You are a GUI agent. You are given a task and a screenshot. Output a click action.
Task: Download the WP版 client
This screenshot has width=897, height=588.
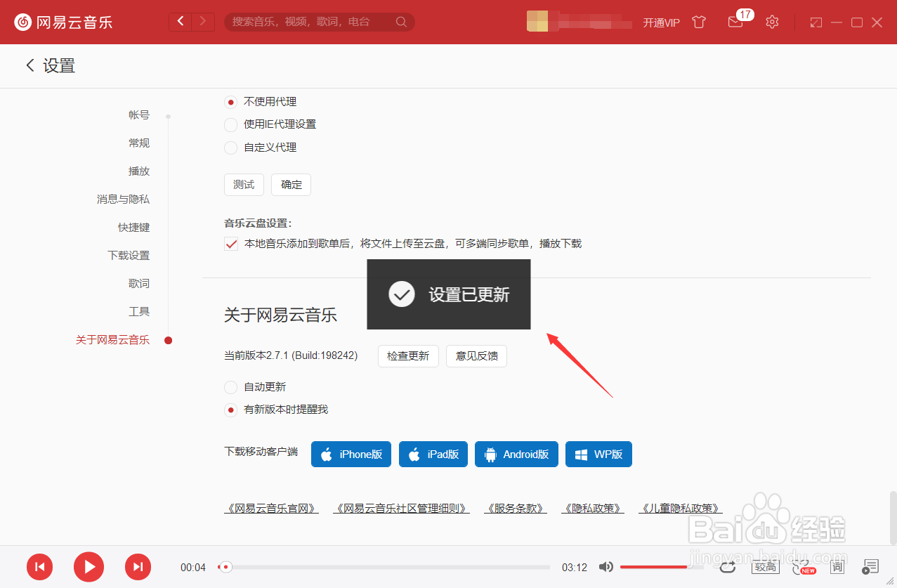[598, 455]
